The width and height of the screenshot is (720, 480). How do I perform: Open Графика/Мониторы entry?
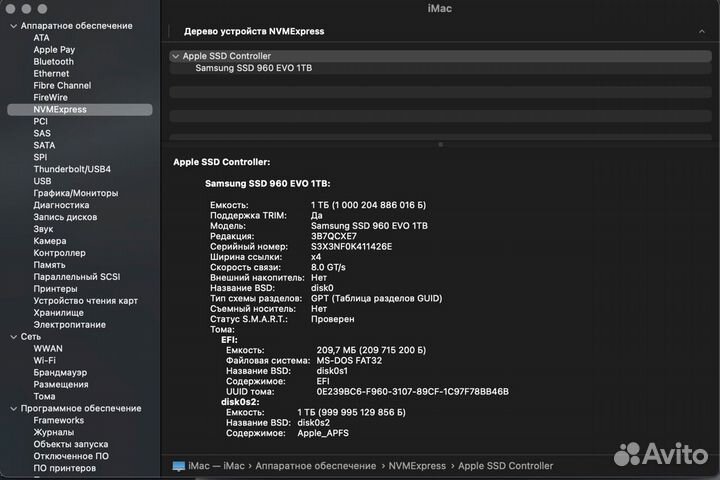[x=76, y=193]
